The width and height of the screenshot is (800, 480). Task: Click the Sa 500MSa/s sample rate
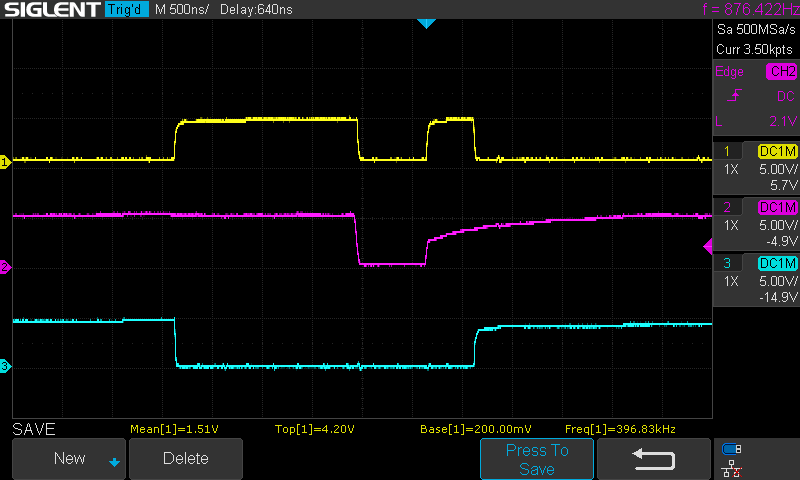(x=756, y=30)
